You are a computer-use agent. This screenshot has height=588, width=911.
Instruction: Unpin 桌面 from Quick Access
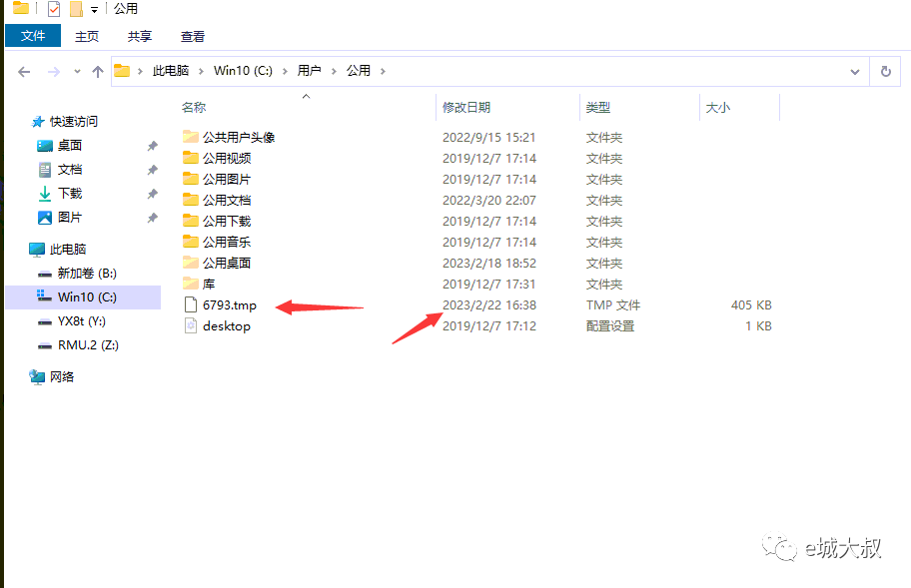point(151,145)
